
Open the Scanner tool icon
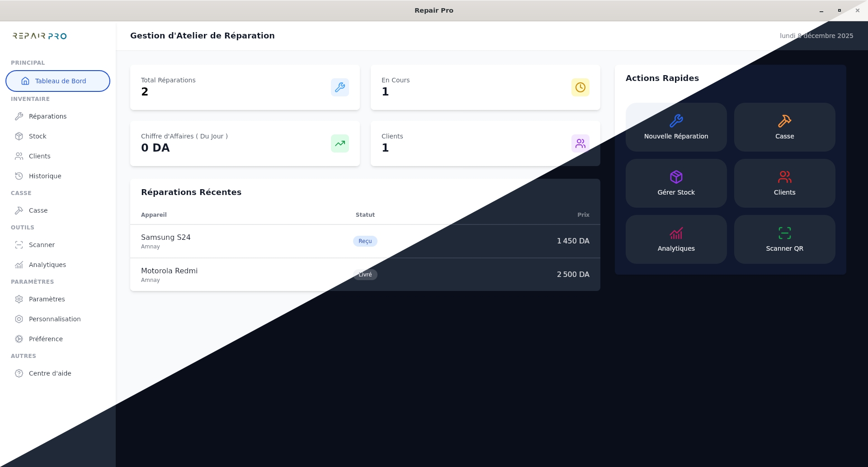coord(19,245)
